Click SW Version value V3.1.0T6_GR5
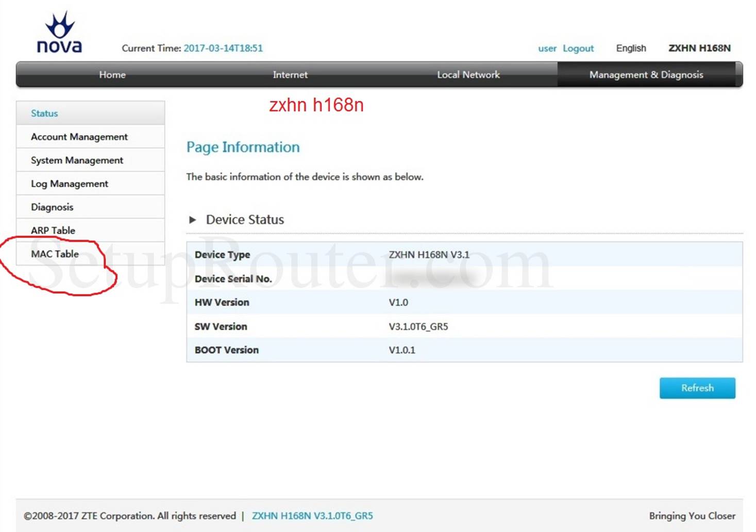This screenshot has width=756, height=532. click(418, 326)
